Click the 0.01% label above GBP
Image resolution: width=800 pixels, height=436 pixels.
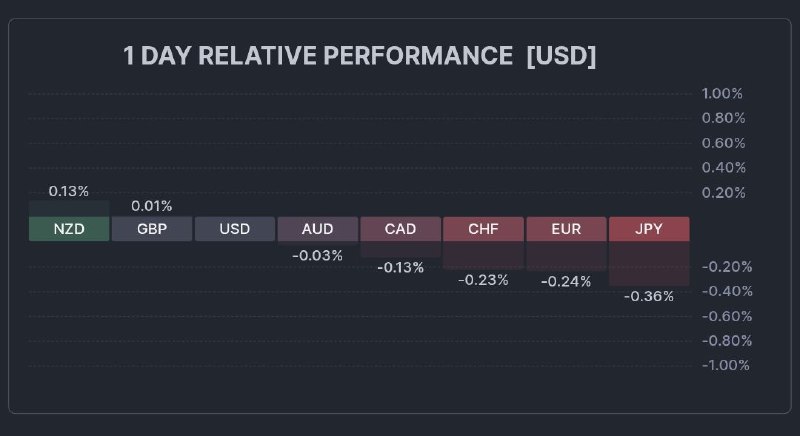[152, 206]
